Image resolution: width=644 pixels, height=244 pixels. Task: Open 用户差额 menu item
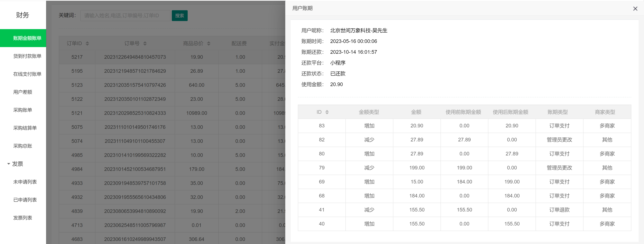(x=23, y=92)
